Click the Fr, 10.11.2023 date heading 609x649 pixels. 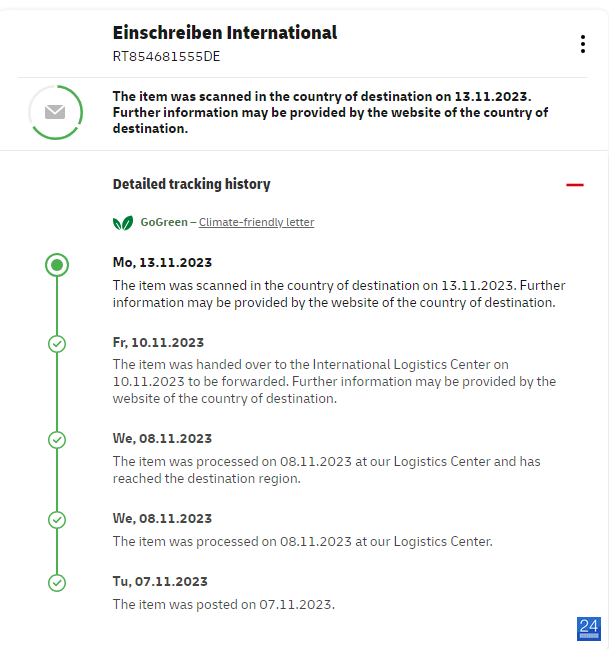point(158,342)
